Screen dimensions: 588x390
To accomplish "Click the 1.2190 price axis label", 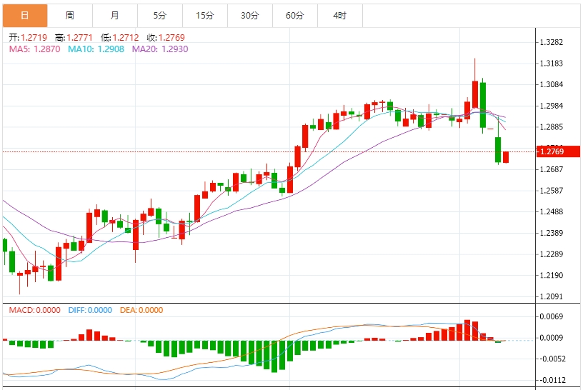I will (x=552, y=275).
